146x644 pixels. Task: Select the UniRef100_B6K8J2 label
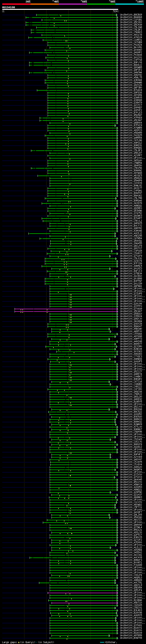point(131,65)
